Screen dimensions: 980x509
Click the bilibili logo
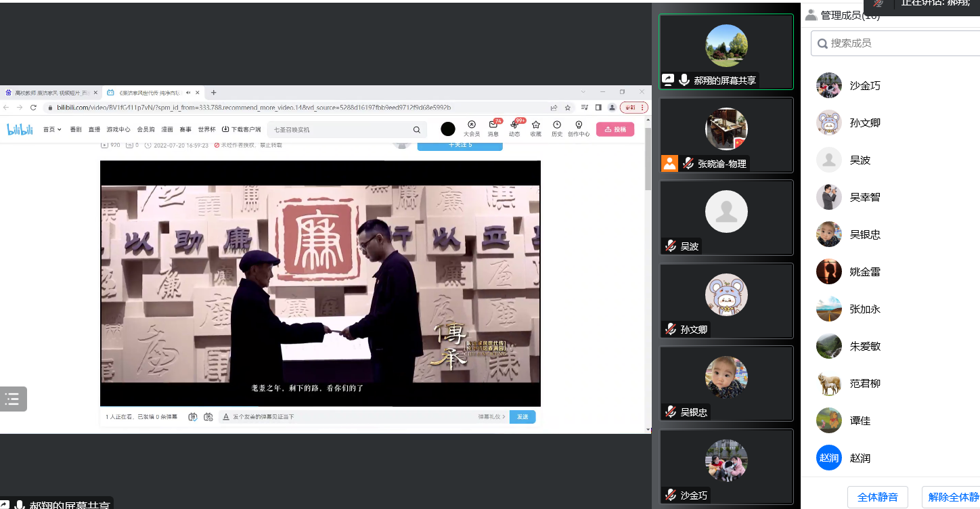[x=20, y=129]
